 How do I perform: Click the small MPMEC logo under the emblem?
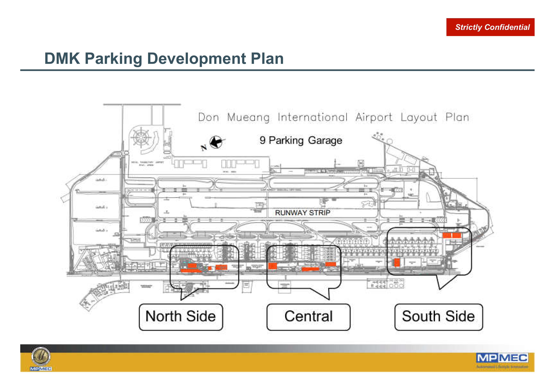41,369
